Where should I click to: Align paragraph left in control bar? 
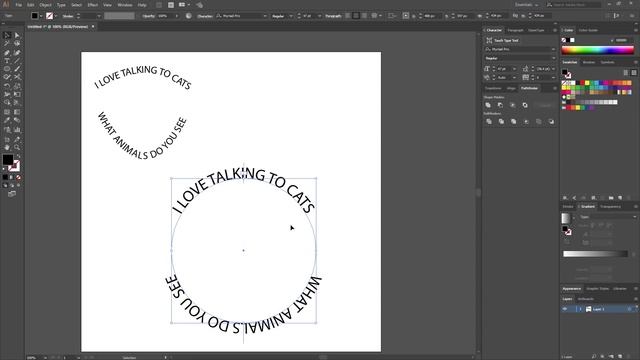348,16
